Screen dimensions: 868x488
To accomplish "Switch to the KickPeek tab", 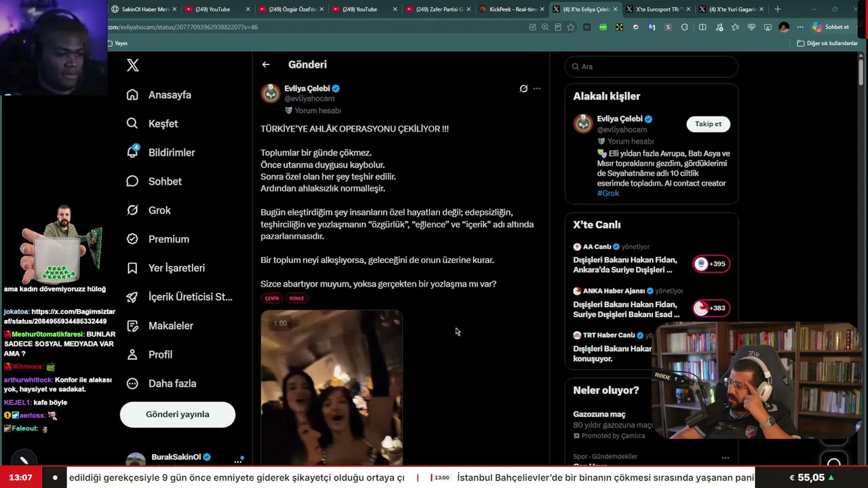I will pos(513,9).
